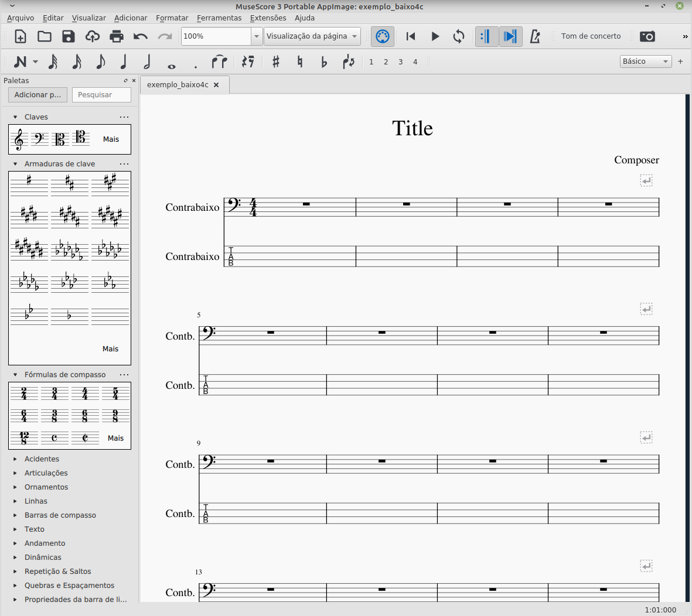Image resolution: width=692 pixels, height=616 pixels.
Task: Open Claves palette options ellipsis
Action: [x=124, y=117]
